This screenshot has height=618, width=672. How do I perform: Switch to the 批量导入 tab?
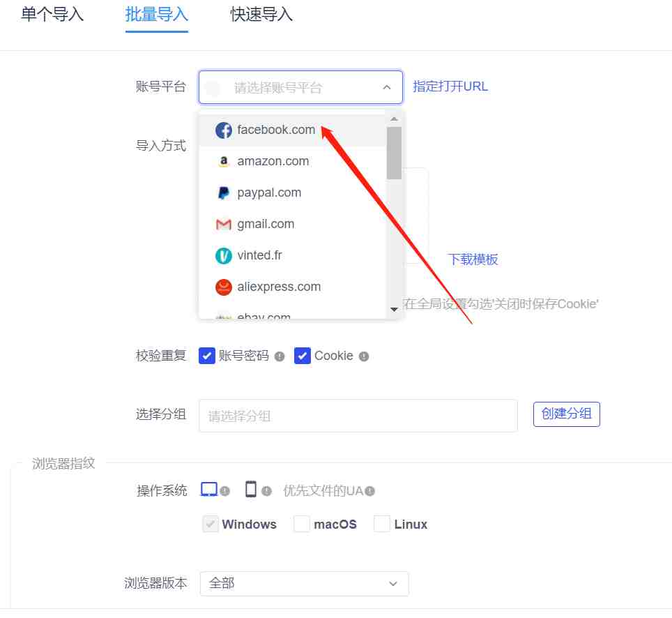point(157,15)
